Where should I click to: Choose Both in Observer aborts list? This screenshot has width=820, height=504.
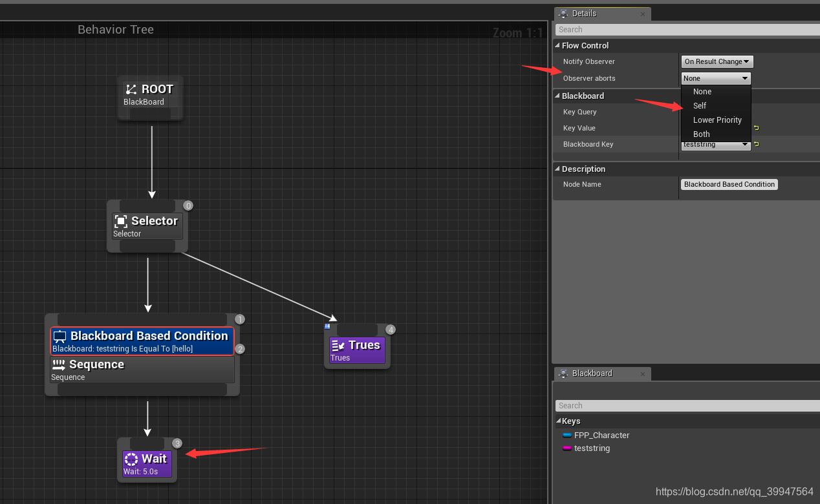pos(716,134)
